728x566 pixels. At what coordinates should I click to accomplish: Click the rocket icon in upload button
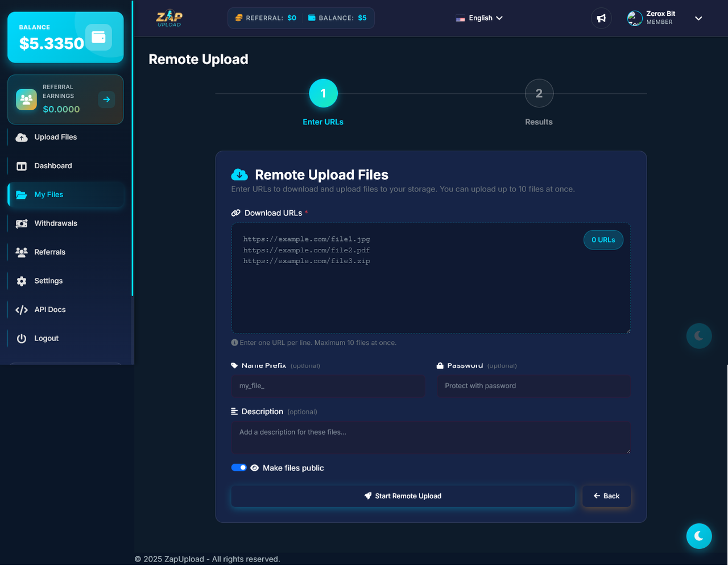pos(368,496)
